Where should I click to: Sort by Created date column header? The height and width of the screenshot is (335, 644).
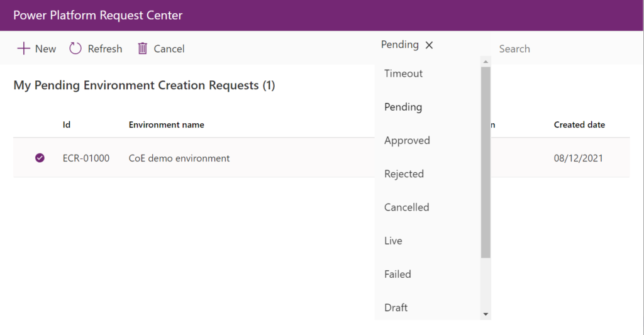click(579, 124)
